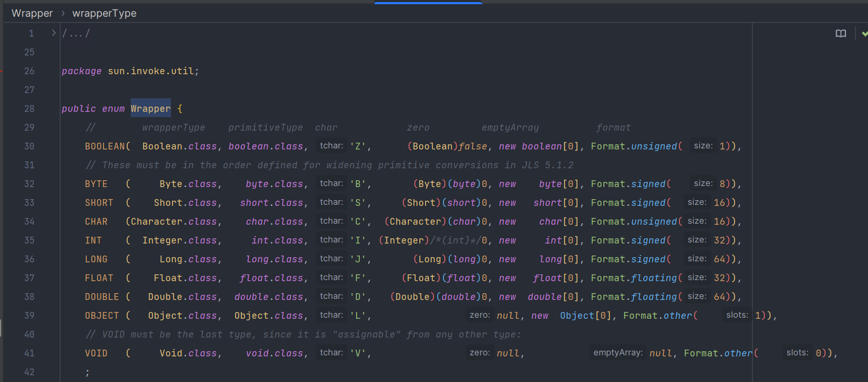Place cursor on VOID enum constant
Screen dimensions: 868x382
click(96, 353)
